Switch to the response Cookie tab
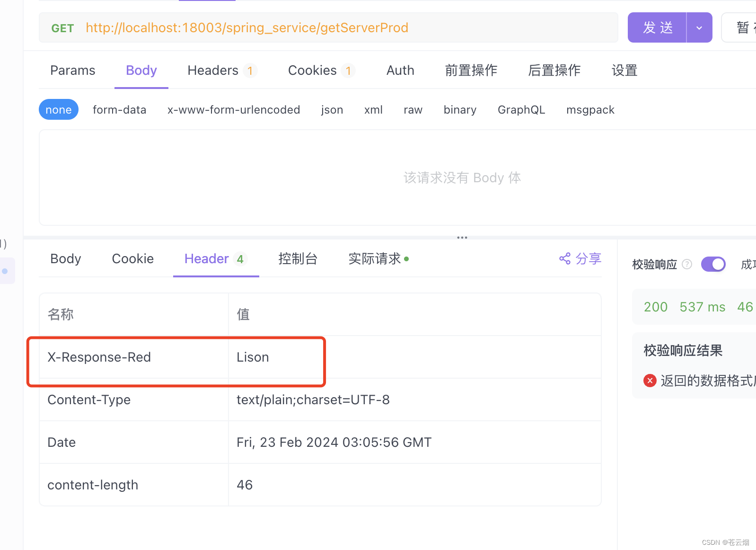Image resolution: width=756 pixels, height=550 pixels. coord(133,258)
